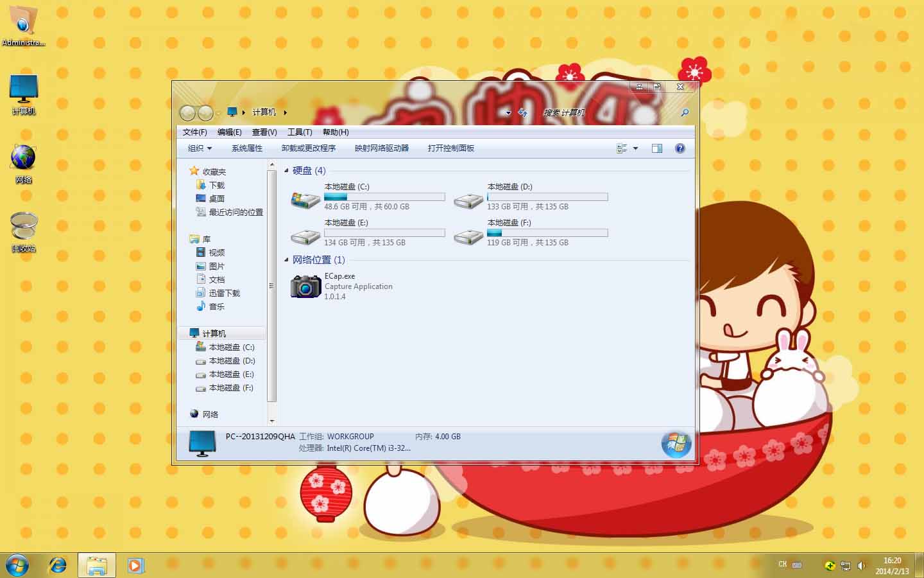Click the refresh icon beside the address bar
Viewport: 924px width, 578px height.
pos(522,112)
